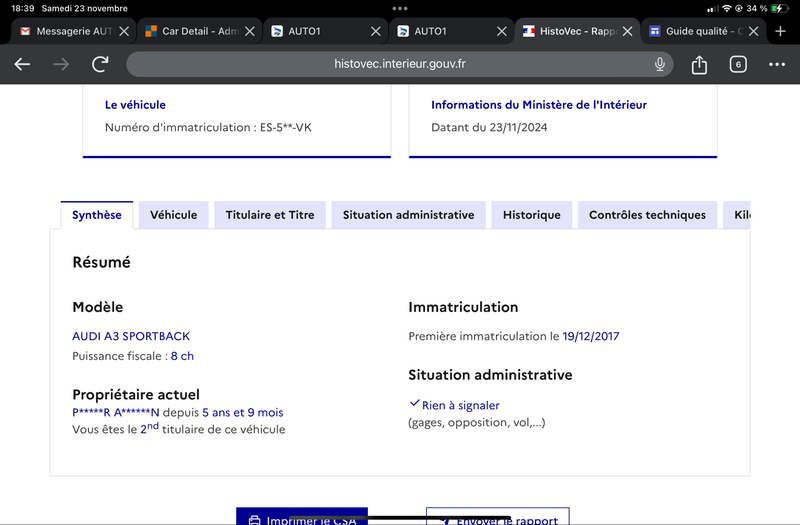800x525 pixels.
Task: Click the Gmail favicon on Messagerie tab
Action: (25, 32)
